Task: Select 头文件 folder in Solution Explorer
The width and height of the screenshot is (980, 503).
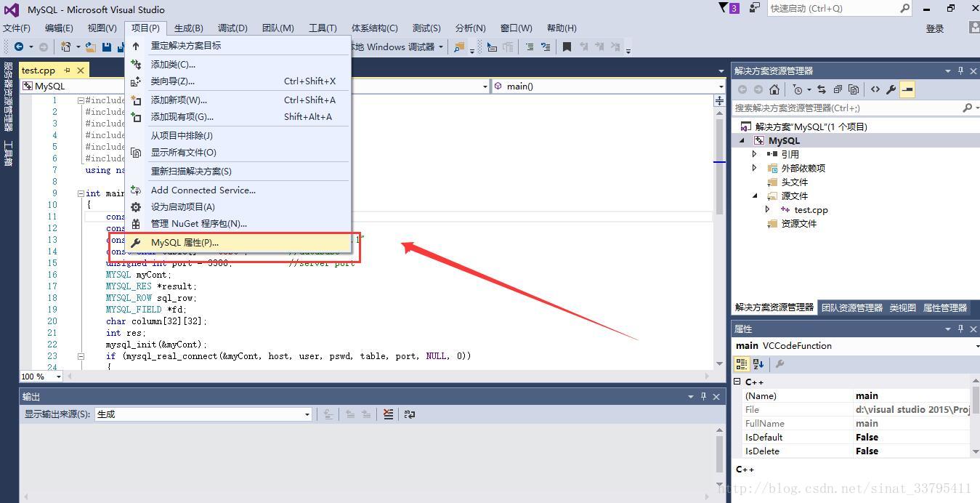Action: 794,182
